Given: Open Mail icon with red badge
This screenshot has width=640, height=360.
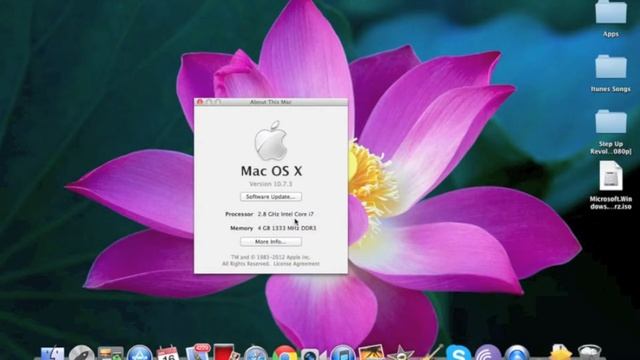Looking at the screenshot, I should pyautogui.click(x=198, y=352).
